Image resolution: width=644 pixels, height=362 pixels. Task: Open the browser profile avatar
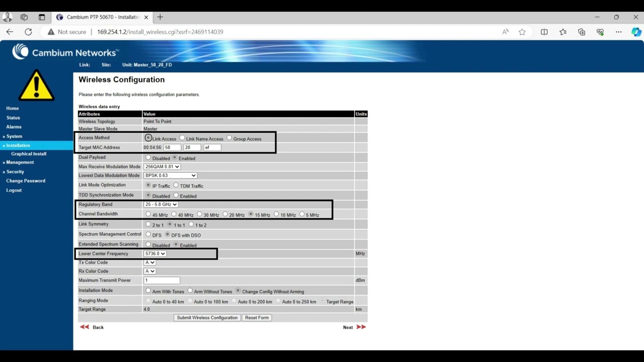8,17
